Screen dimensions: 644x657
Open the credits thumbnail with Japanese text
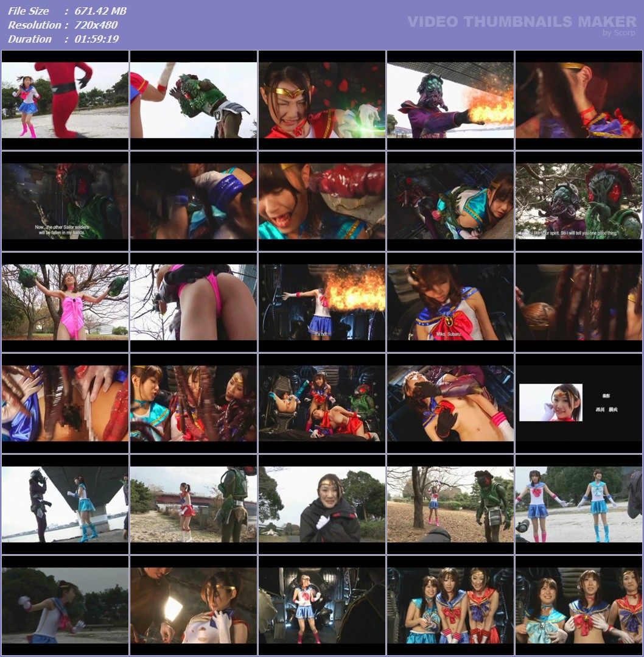coord(579,403)
